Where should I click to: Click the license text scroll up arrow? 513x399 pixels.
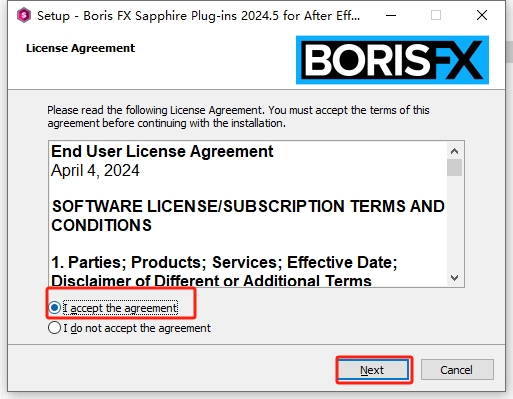point(454,151)
